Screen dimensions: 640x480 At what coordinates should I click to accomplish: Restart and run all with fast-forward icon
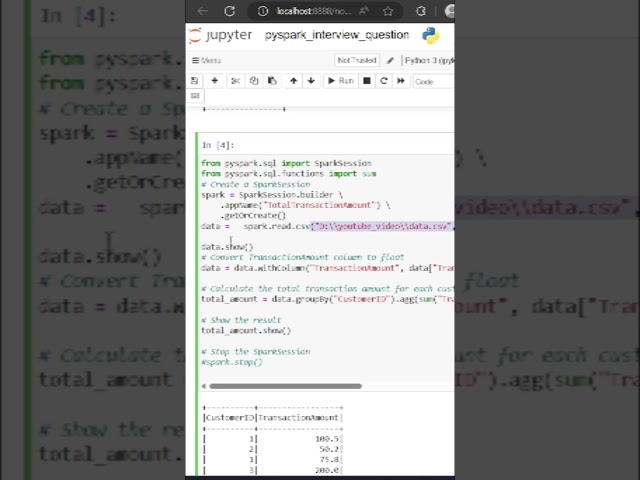pos(401,81)
